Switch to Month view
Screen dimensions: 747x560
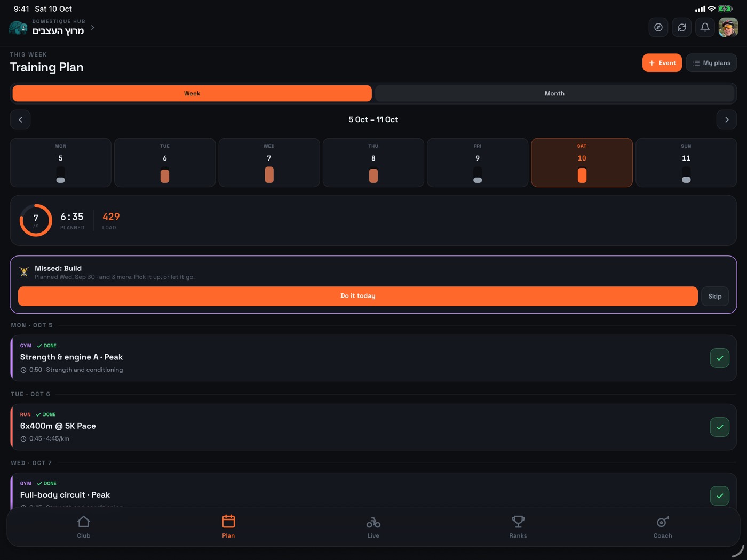tap(554, 93)
